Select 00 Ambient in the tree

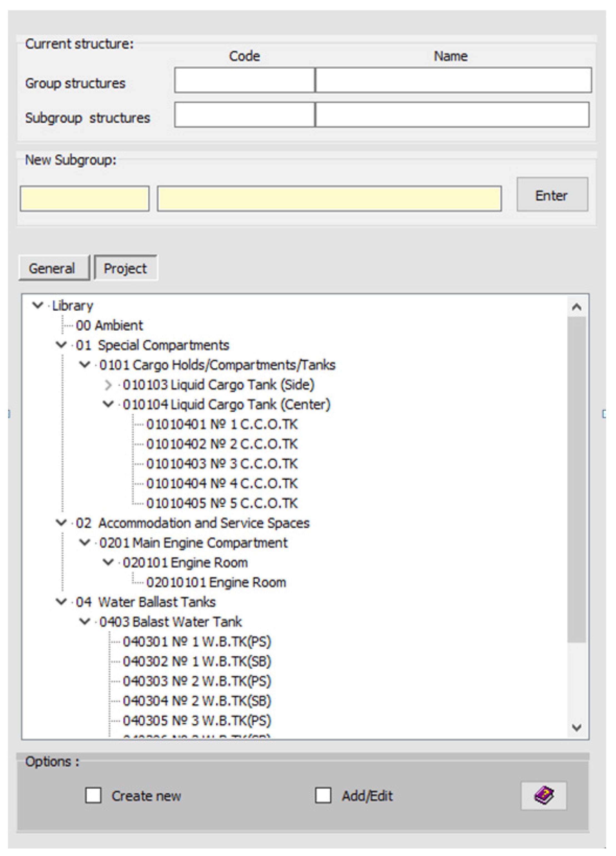(x=109, y=325)
